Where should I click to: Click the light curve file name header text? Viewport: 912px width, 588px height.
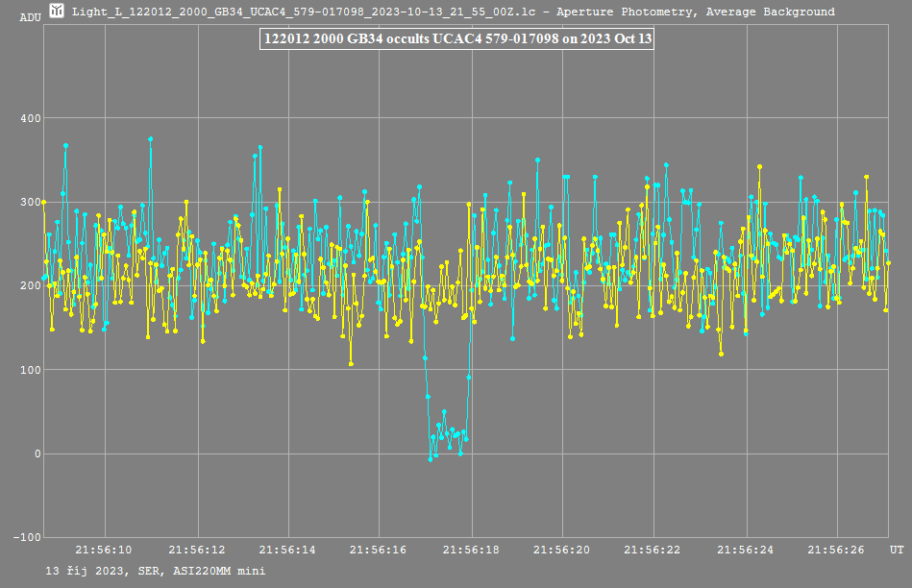click(453, 12)
